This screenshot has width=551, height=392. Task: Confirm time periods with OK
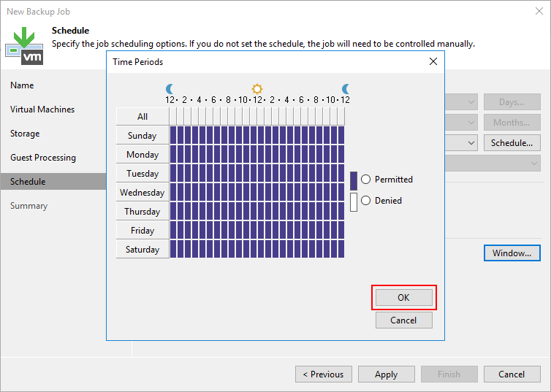pyautogui.click(x=403, y=298)
